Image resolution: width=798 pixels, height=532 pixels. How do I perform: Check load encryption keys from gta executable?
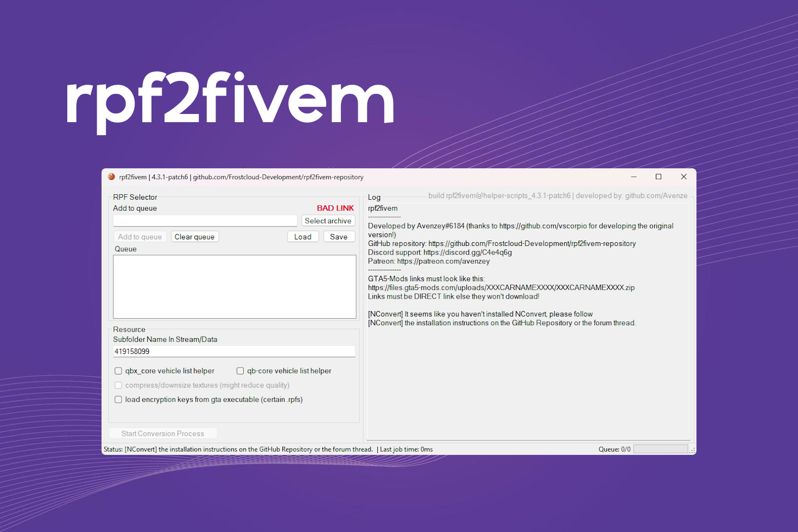(118, 400)
